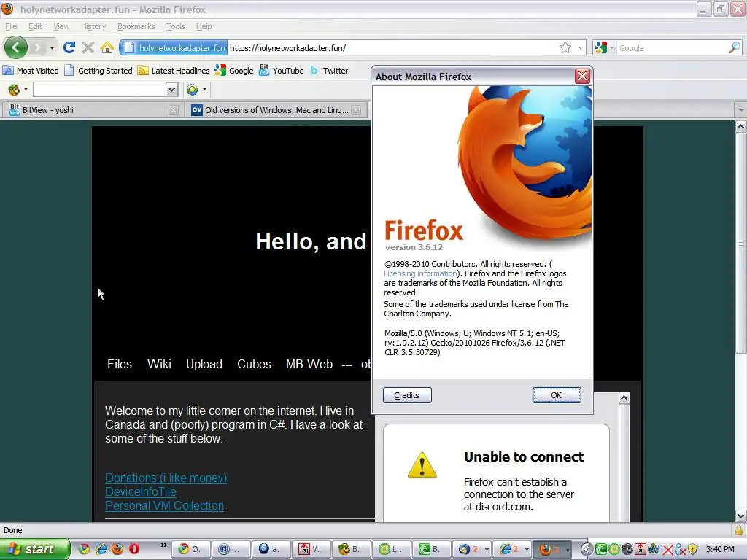Click the page scrollbar up arrow
Image resolution: width=747 pixels, height=560 pixels.
tap(740, 127)
